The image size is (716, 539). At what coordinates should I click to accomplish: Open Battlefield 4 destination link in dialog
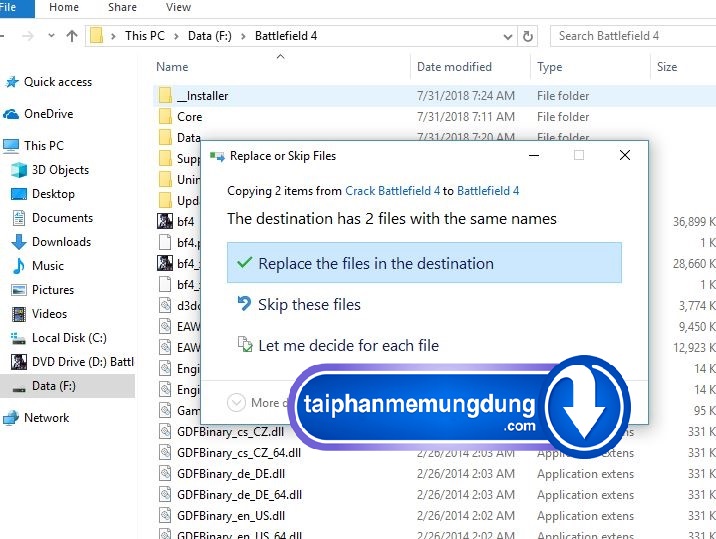(488, 191)
